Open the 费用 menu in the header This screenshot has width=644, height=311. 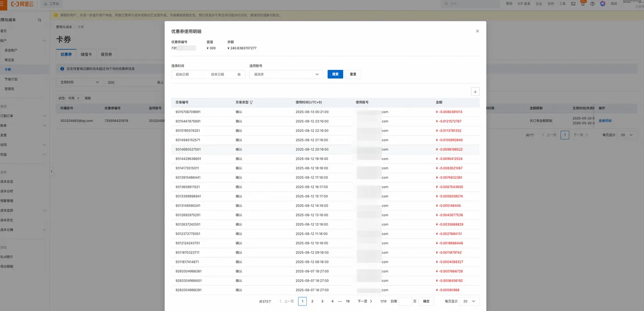[509, 3]
